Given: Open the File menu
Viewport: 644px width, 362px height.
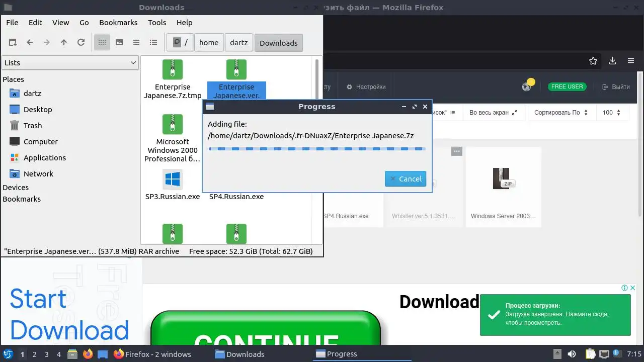Looking at the screenshot, I should (x=12, y=22).
